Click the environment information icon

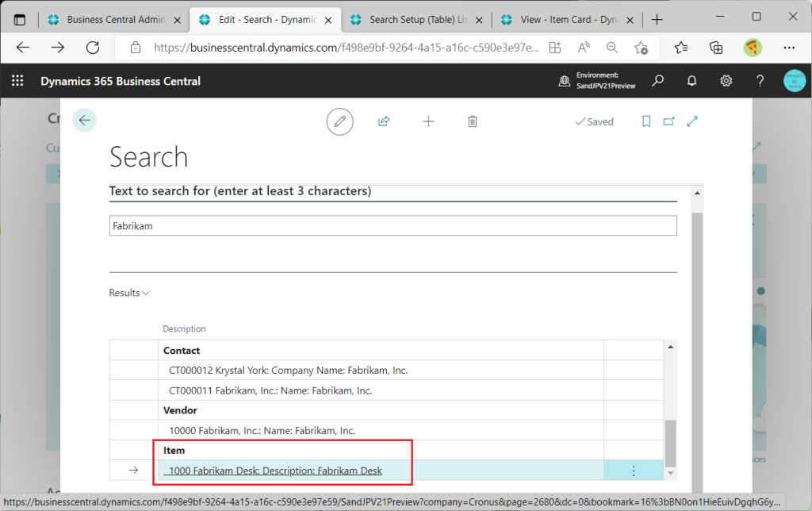click(x=564, y=81)
